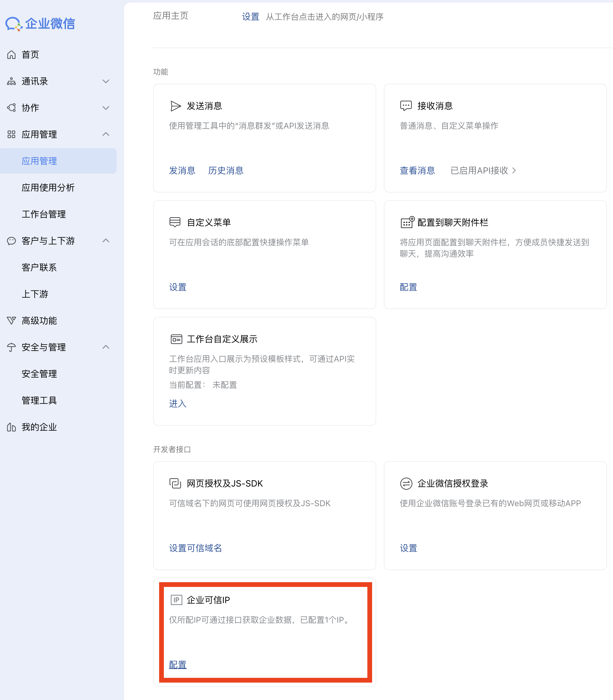Click the paper plane icon for 发送消息
Screen dimensions: 613x700
pos(176,106)
